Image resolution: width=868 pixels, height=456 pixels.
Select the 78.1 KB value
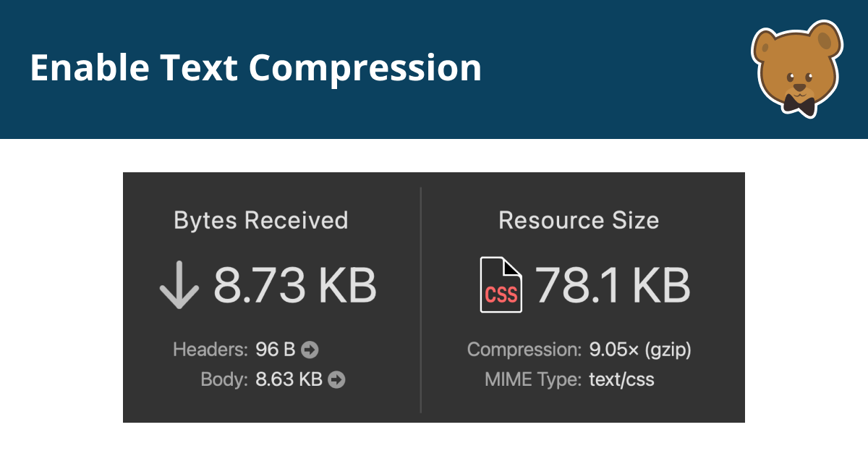[x=613, y=286]
